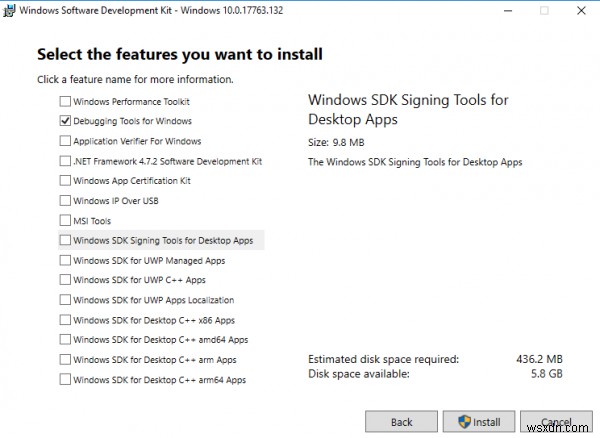Enable Windows SDK for Desktop C++ amd64 Apps
This screenshot has width=600, height=438.
[66, 340]
